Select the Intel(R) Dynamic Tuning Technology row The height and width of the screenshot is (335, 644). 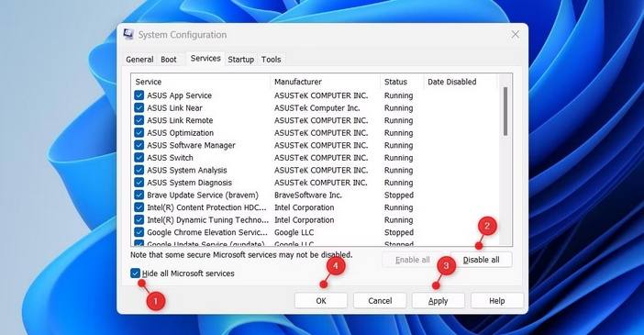pyautogui.click(x=316, y=220)
